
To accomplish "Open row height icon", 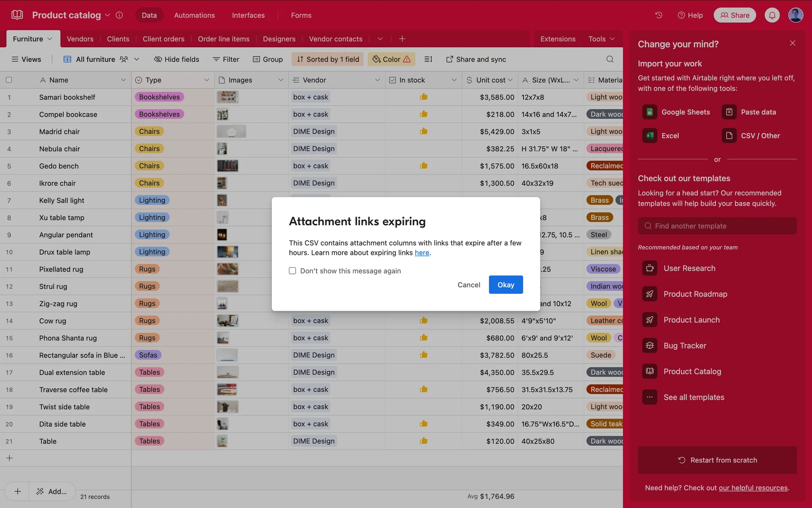I will (x=428, y=59).
